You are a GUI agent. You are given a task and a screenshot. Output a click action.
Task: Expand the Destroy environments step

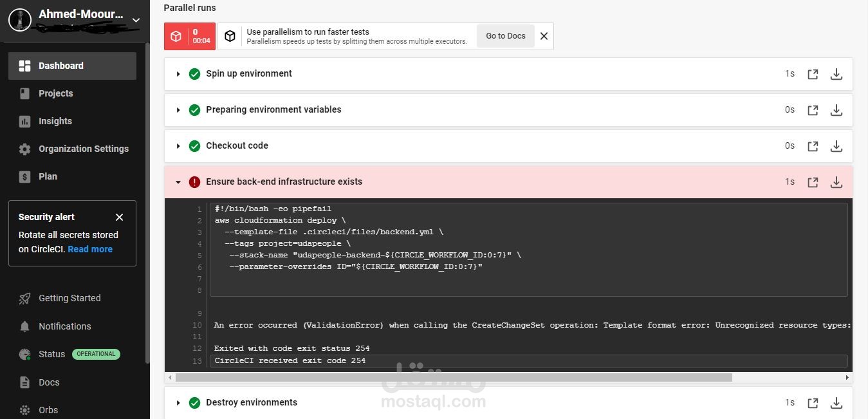pos(178,403)
